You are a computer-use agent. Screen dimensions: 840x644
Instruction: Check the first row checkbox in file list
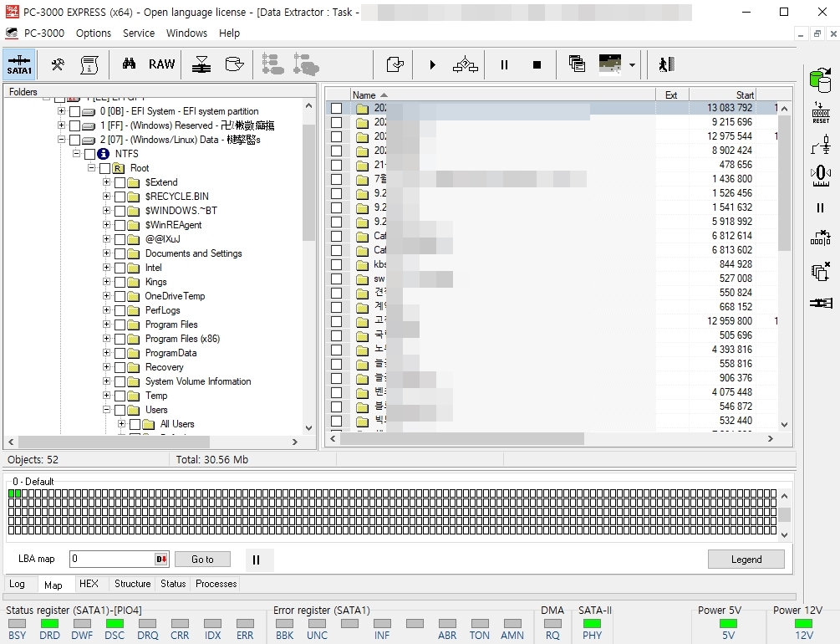337,108
